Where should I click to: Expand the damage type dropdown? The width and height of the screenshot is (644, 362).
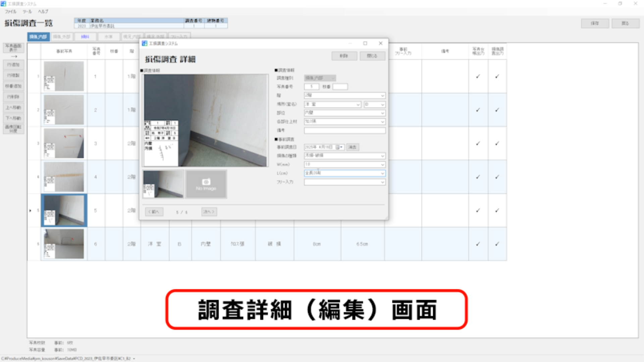tap(382, 156)
